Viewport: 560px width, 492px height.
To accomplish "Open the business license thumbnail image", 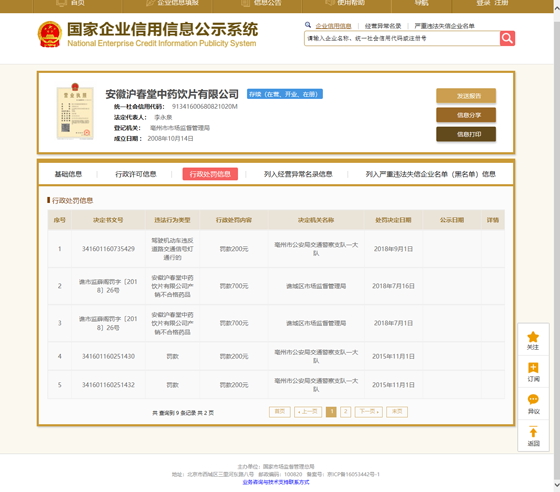I will 75,111.
